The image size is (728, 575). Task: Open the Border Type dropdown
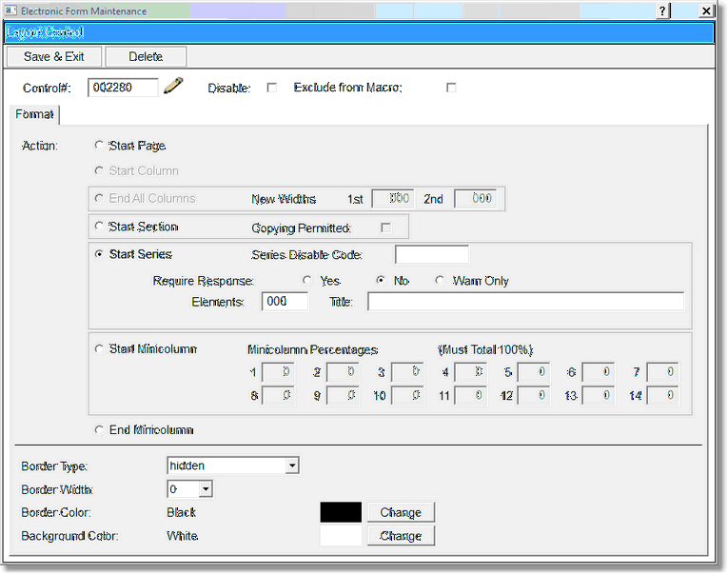pos(292,466)
